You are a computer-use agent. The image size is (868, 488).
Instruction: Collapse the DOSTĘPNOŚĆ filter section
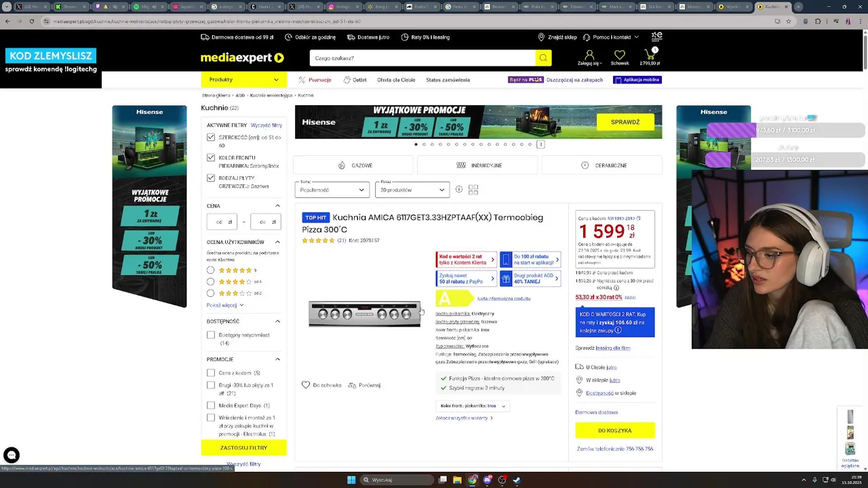(277, 321)
